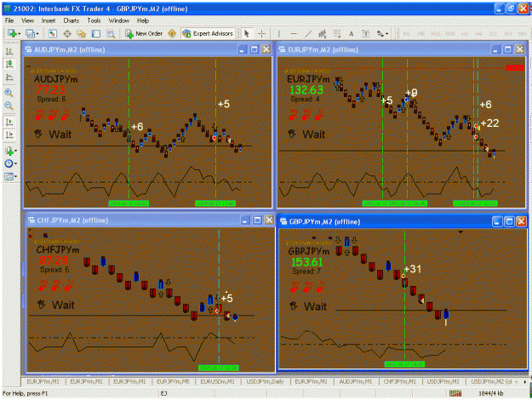This screenshot has height=400, width=532.
Task: Open the Templates icon in sidebar
Action: tap(9, 176)
